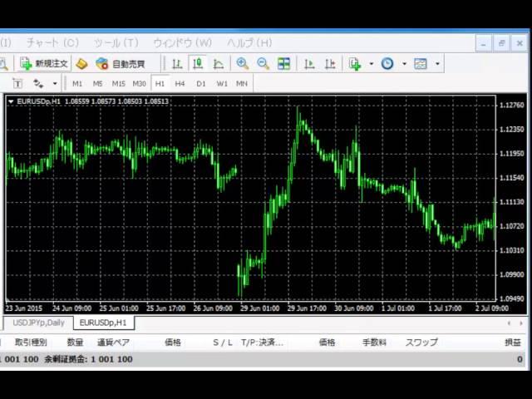The height and width of the screenshot is (399, 532).
Task: Click the add indicators icon
Action: (x=355, y=63)
